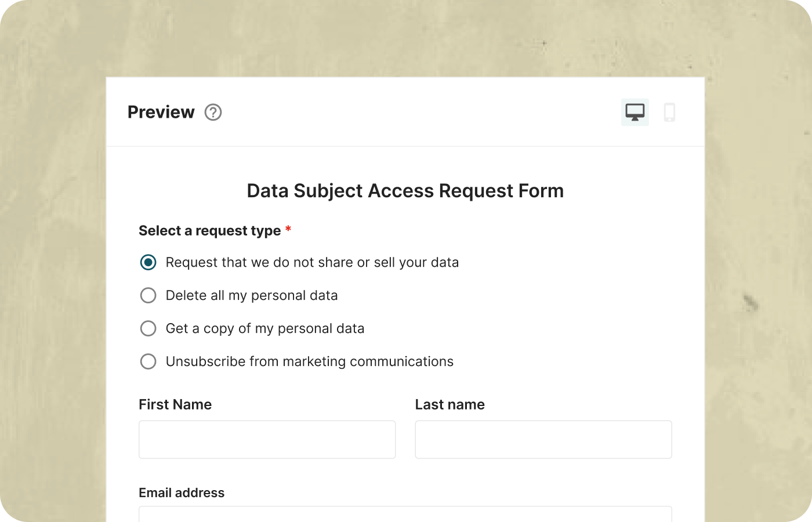This screenshot has width=812, height=522.
Task: Select 'Get a copy of my personal data'
Action: [148, 328]
